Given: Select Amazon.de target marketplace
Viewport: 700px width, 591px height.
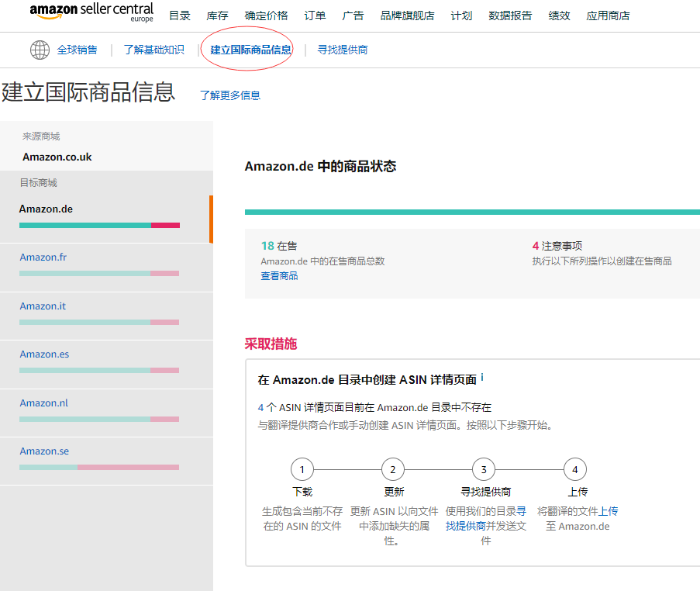Looking at the screenshot, I should pos(46,209).
